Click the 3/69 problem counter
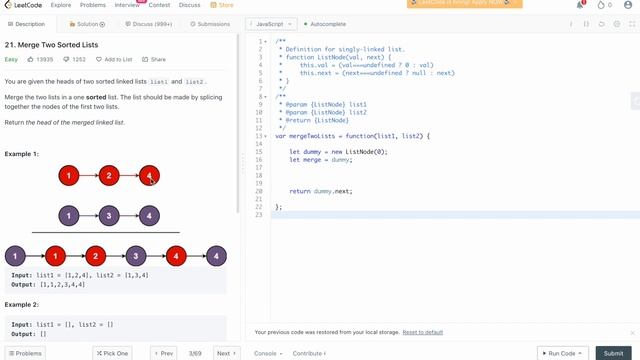Viewport: 640px width, 360px height. tap(195, 353)
